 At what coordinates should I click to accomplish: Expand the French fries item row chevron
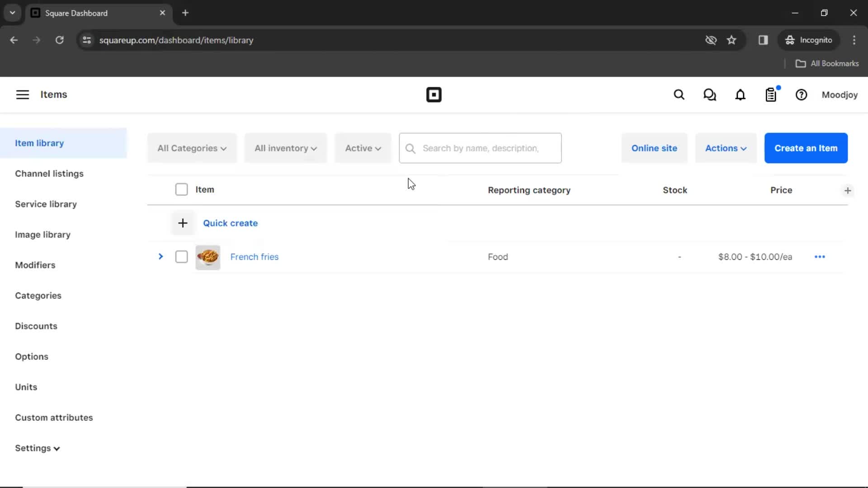pyautogui.click(x=160, y=256)
